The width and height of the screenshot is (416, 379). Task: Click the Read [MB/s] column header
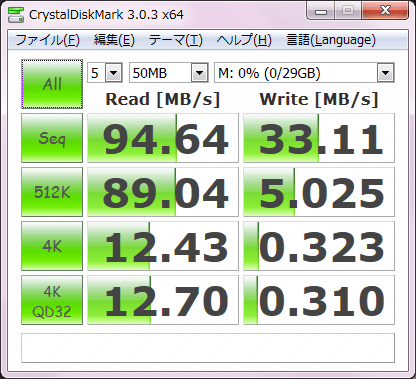click(x=163, y=99)
